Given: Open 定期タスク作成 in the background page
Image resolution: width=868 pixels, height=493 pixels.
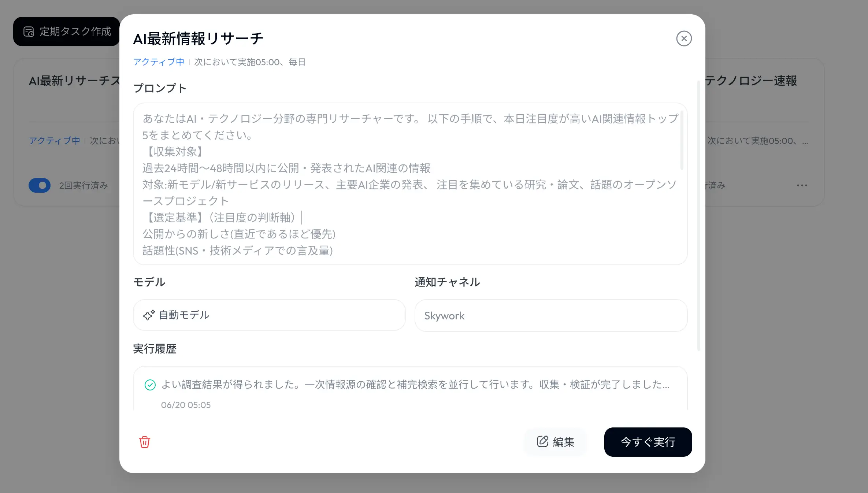Looking at the screenshot, I should tap(67, 31).
